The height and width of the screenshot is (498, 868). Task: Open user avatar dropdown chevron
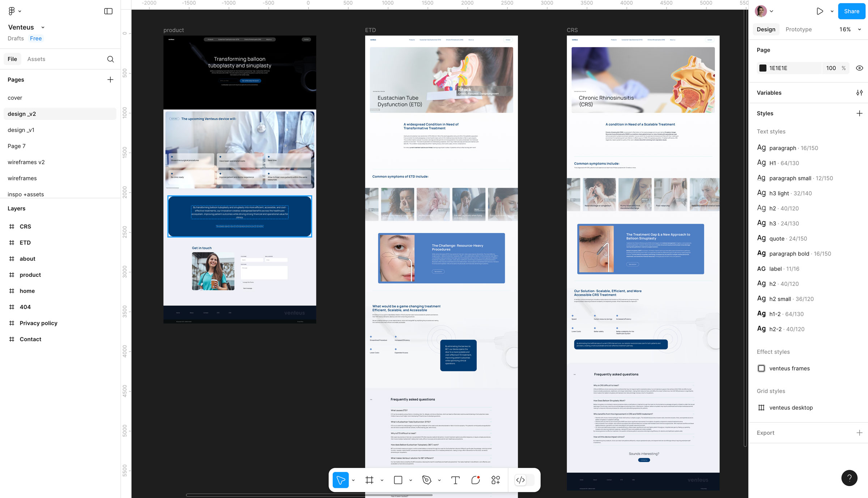tap(771, 11)
